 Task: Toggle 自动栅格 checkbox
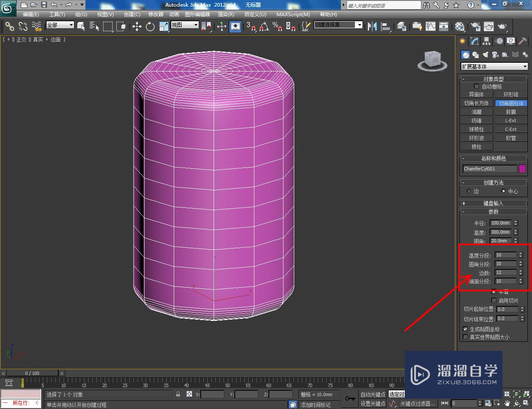pos(477,86)
